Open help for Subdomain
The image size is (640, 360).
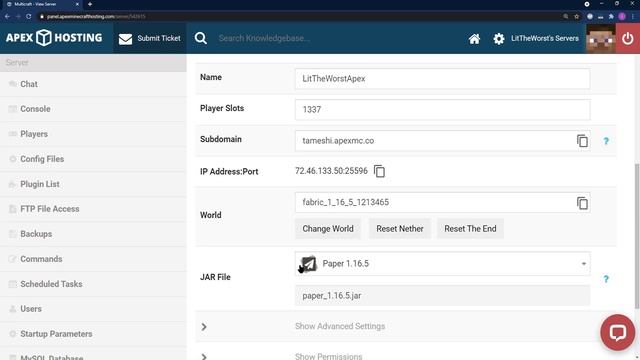(x=606, y=141)
